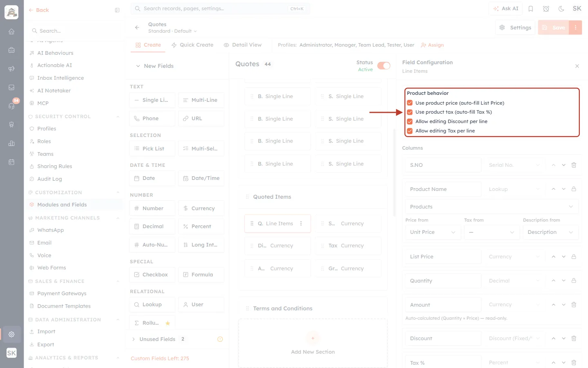Uncheck Allow editing Discount per line

tap(410, 121)
